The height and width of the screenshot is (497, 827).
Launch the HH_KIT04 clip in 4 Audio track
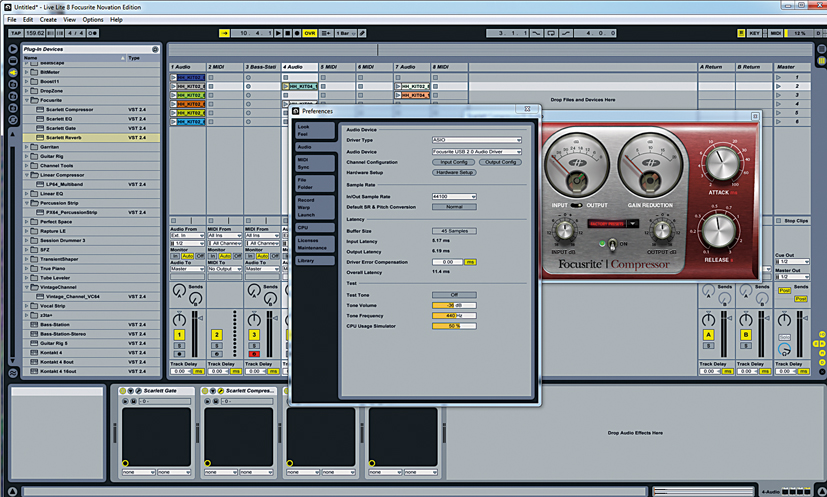[x=286, y=86]
